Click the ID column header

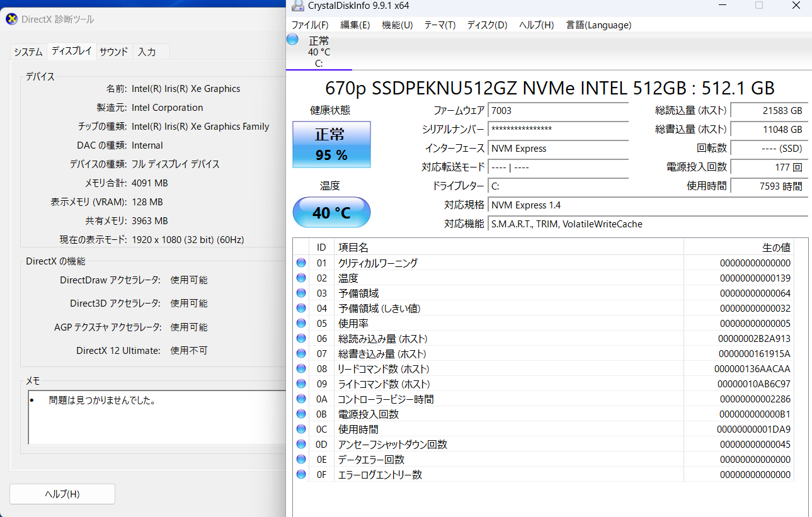(x=321, y=247)
